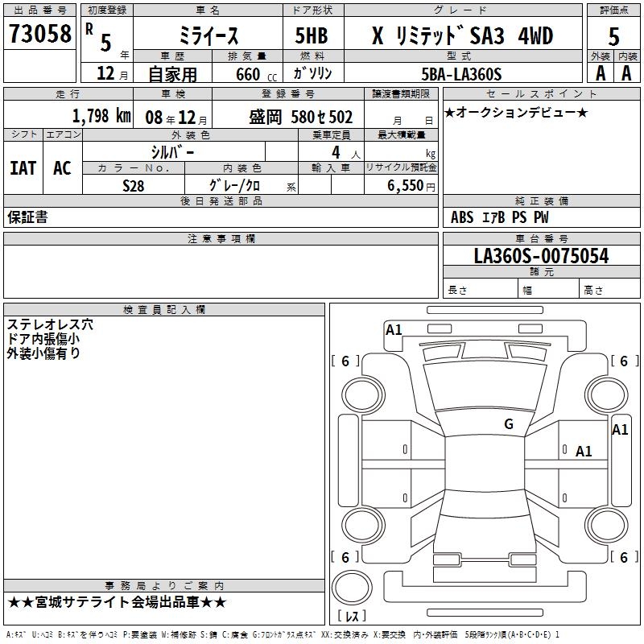Click inspector note ドア内張傷小
The image size is (644, 644).
click(43, 339)
